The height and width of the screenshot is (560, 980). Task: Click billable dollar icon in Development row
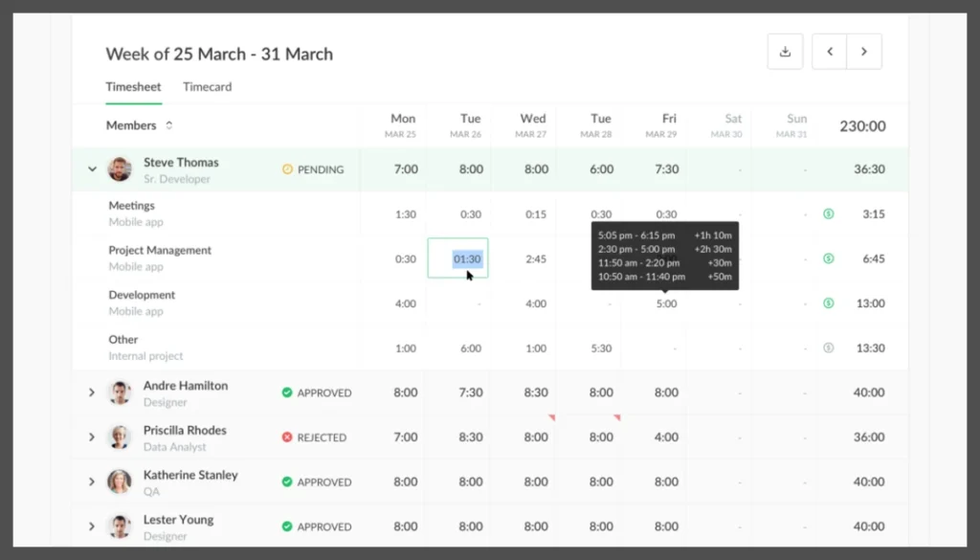(828, 303)
